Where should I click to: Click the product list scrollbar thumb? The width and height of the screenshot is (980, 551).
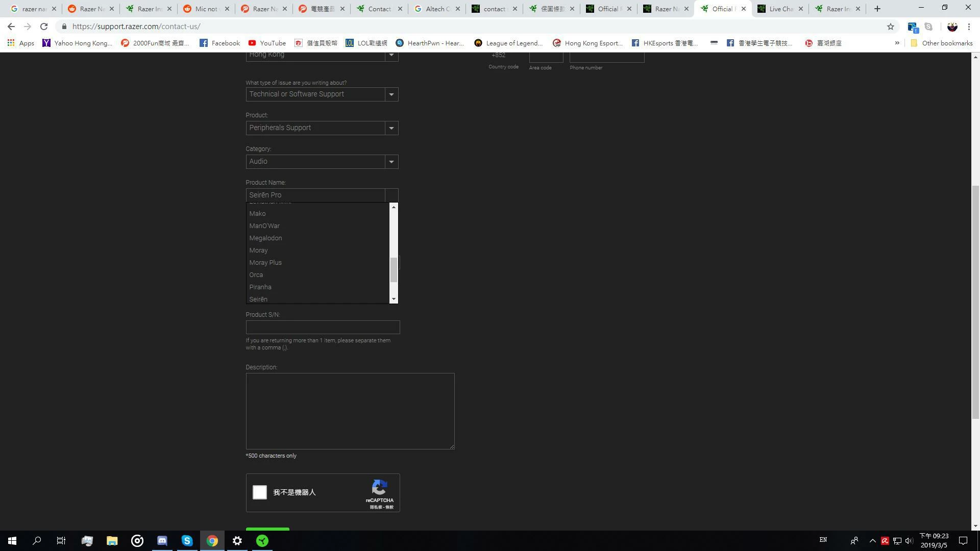click(394, 270)
